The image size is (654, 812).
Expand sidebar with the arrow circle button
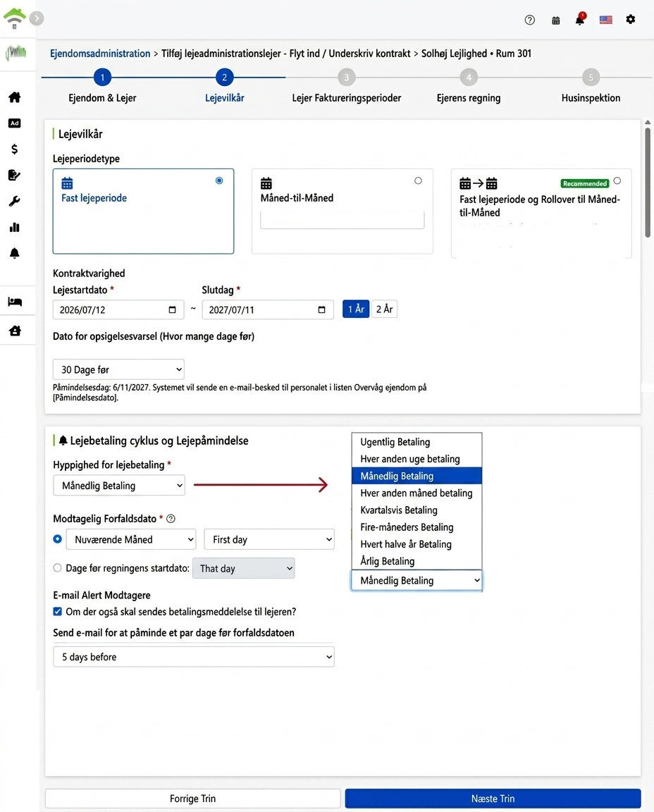[x=36, y=18]
